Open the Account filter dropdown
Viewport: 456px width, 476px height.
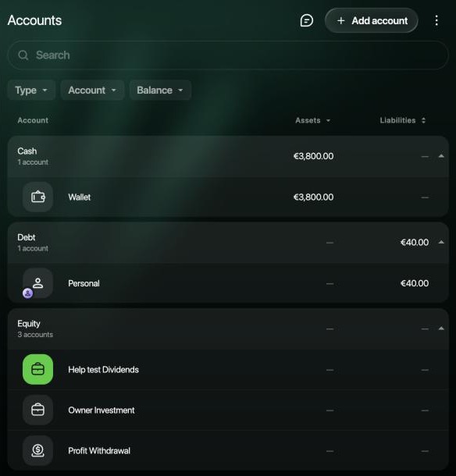92,91
